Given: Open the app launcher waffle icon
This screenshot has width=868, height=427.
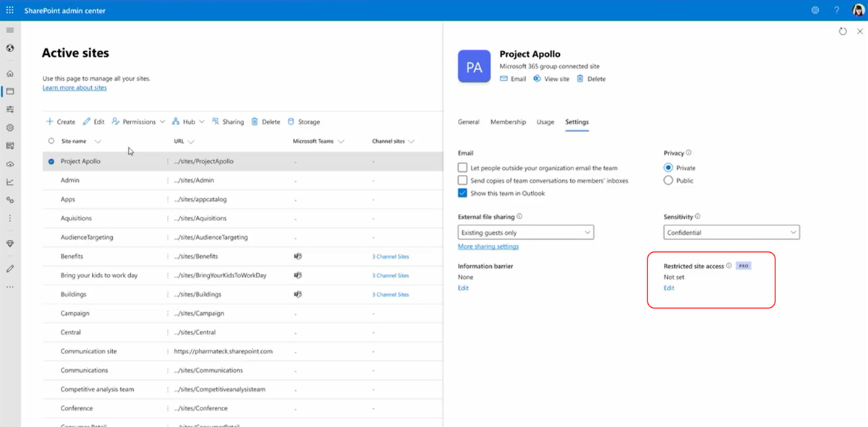Looking at the screenshot, I should [x=9, y=10].
